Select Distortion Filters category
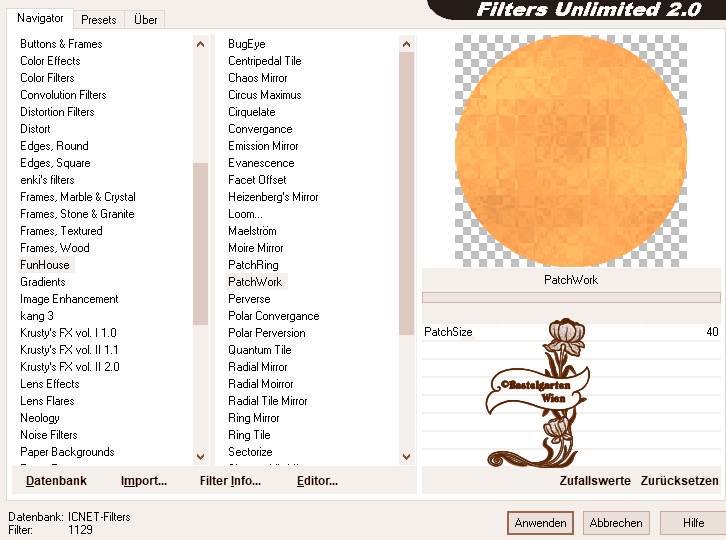Screen dimensions: 726x540 tap(57, 112)
